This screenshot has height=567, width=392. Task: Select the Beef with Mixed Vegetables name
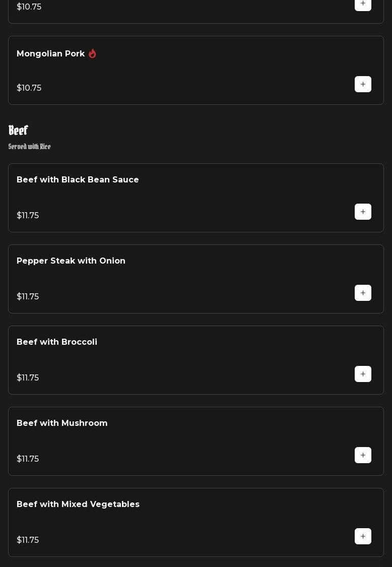click(78, 505)
